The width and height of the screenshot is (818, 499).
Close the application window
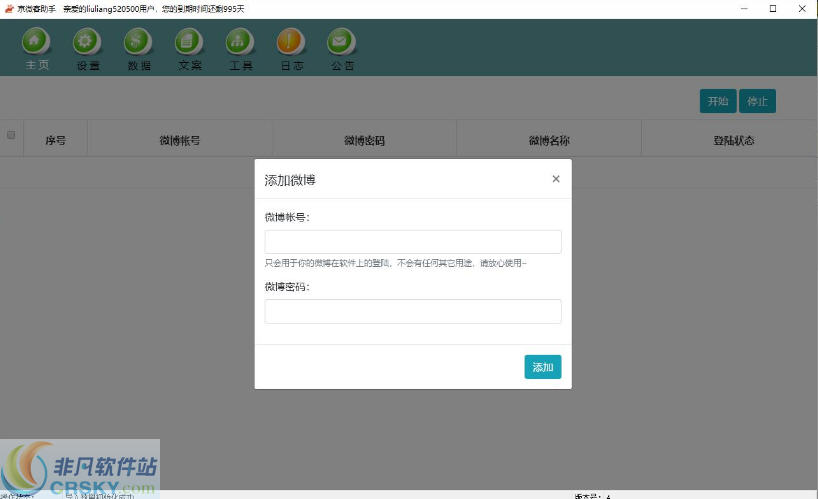(x=802, y=9)
